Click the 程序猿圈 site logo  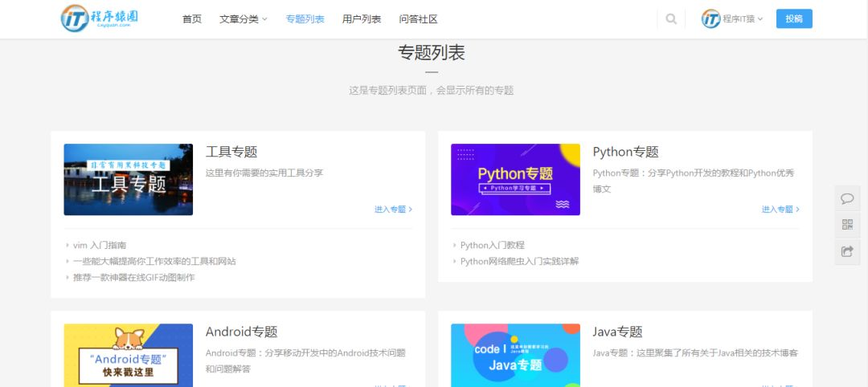(100, 18)
